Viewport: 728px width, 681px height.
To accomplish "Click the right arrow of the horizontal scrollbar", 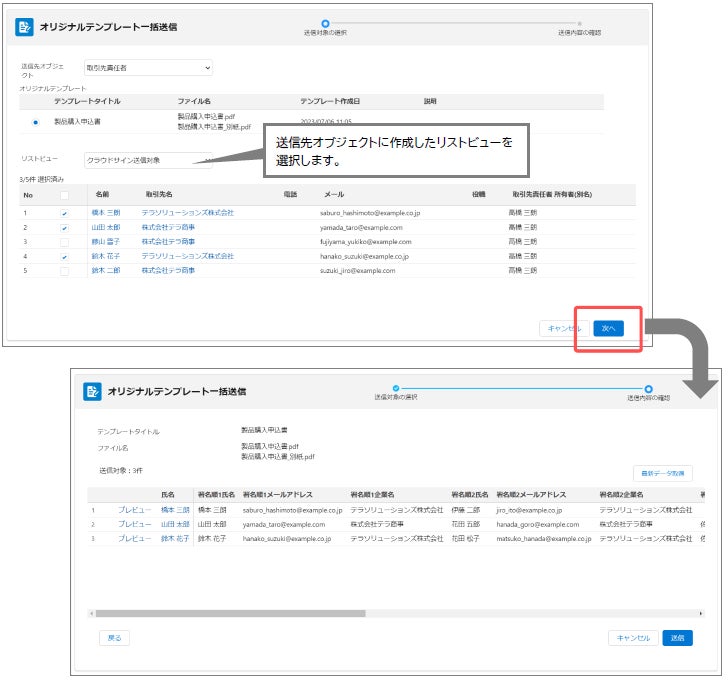I will (701, 613).
